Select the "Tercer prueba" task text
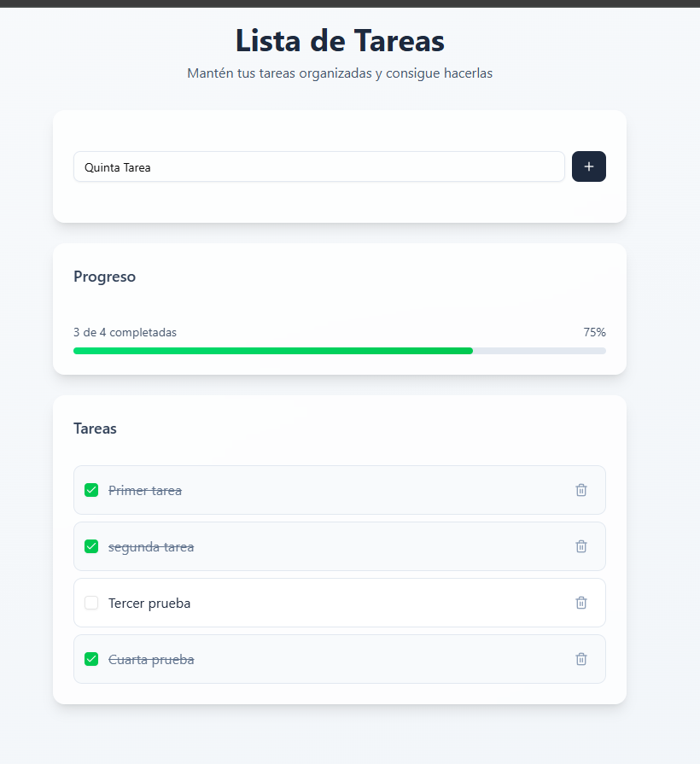 tap(149, 603)
